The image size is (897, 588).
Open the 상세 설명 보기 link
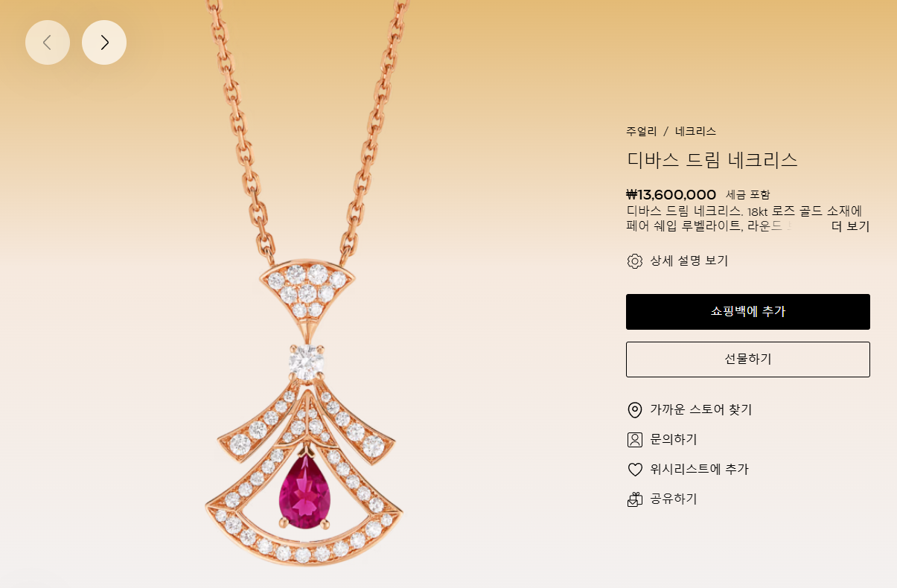[689, 261]
